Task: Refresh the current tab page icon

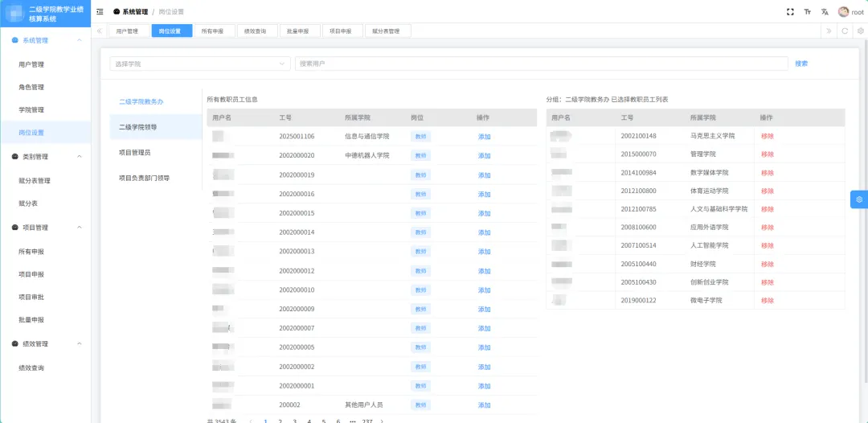Action: (x=845, y=31)
